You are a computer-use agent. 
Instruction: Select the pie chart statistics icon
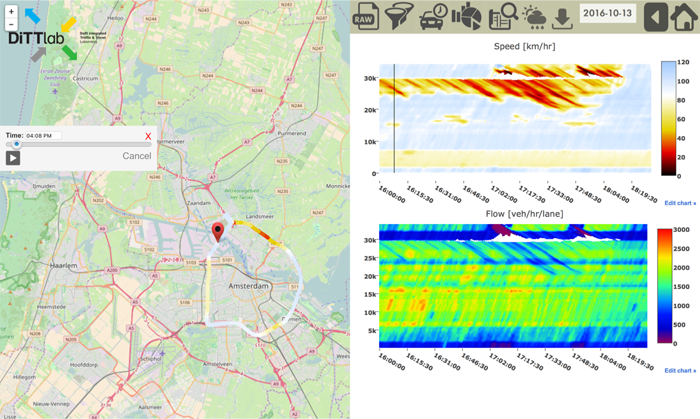pos(466,17)
